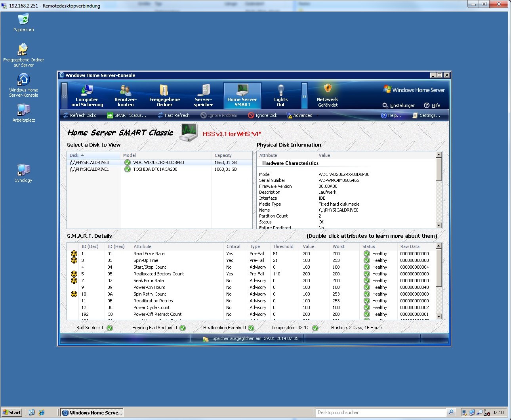Screen dimensions: 511x420
Task: Click the Home Server SMART drive logo
Action: pos(189,132)
